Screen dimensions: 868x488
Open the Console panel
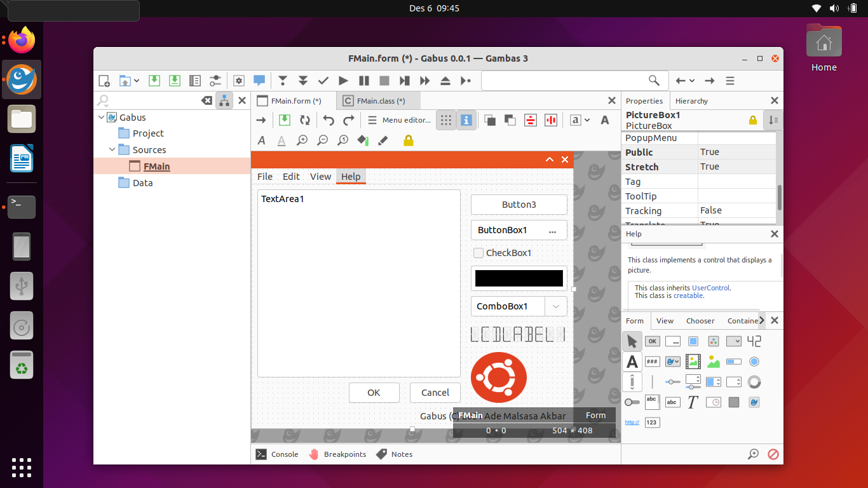pos(277,454)
